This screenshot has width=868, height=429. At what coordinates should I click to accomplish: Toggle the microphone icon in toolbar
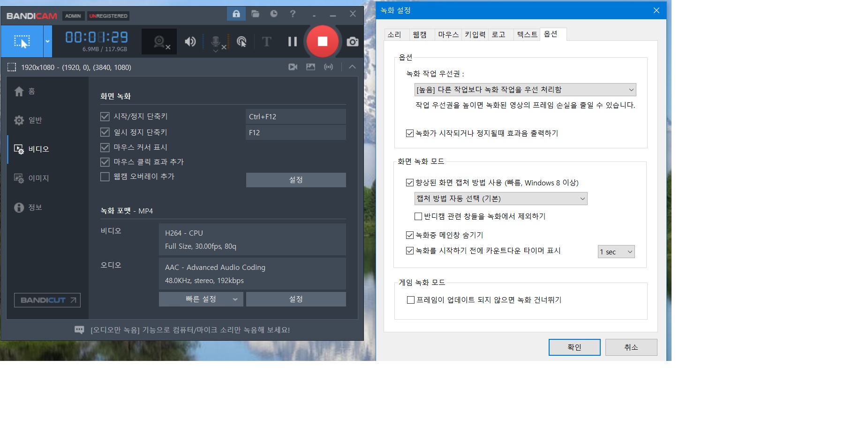coord(216,42)
